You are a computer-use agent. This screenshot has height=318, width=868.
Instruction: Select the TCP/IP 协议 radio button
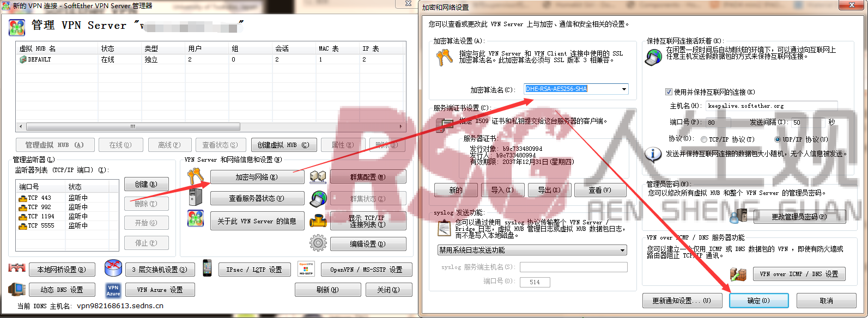pyautogui.click(x=704, y=139)
